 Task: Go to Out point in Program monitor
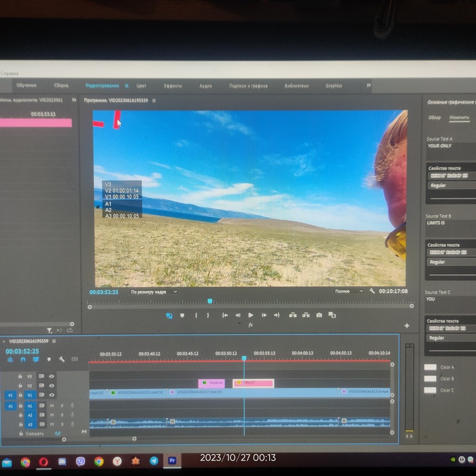click(x=277, y=315)
